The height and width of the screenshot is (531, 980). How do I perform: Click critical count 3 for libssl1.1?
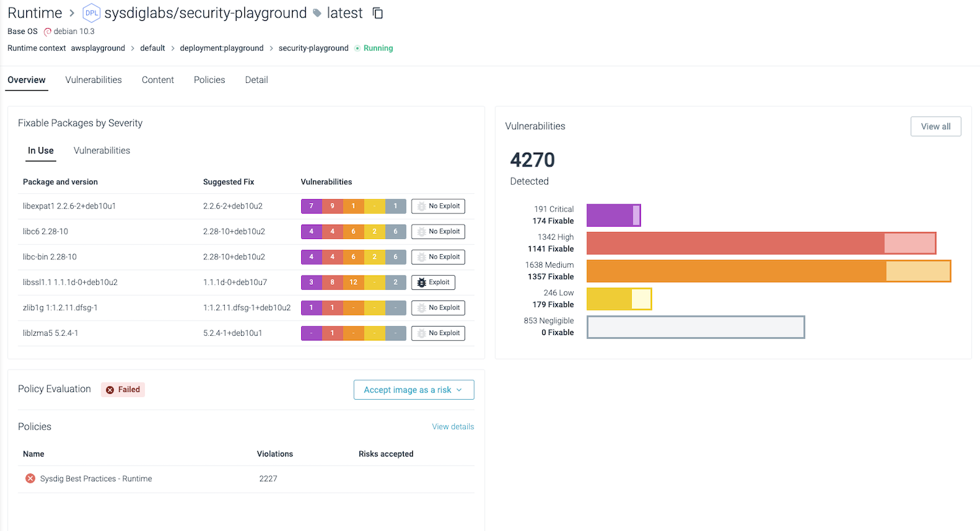click(312, 283)
